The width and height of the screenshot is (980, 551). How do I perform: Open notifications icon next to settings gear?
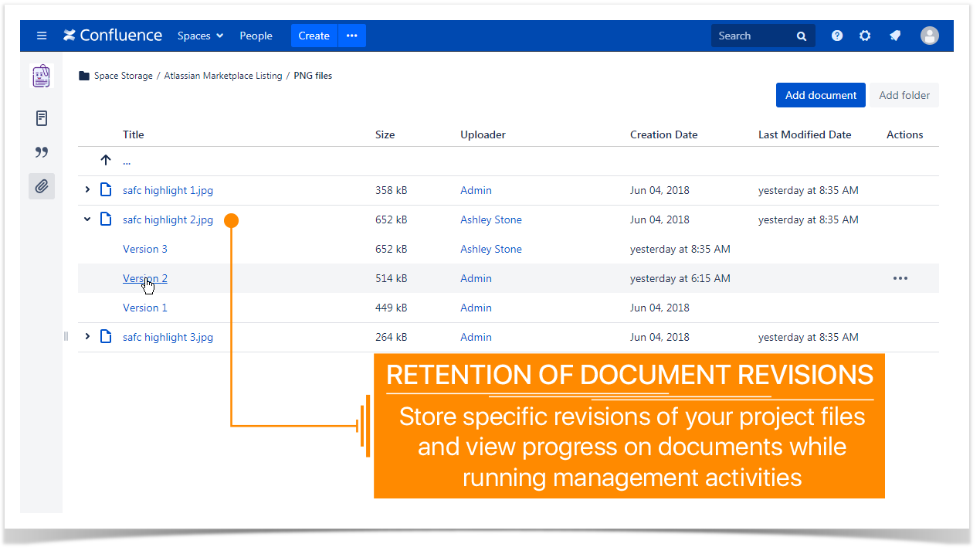click(x=894, y=36)
